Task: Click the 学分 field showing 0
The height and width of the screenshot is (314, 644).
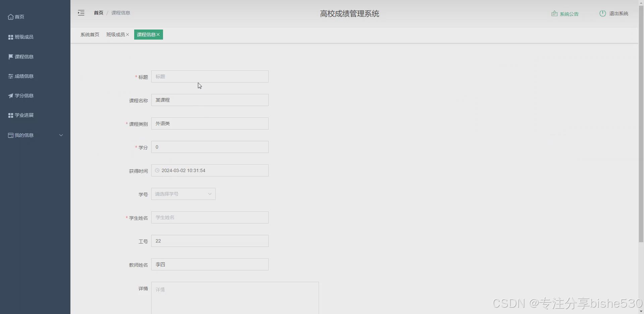Action: (210, 147)
